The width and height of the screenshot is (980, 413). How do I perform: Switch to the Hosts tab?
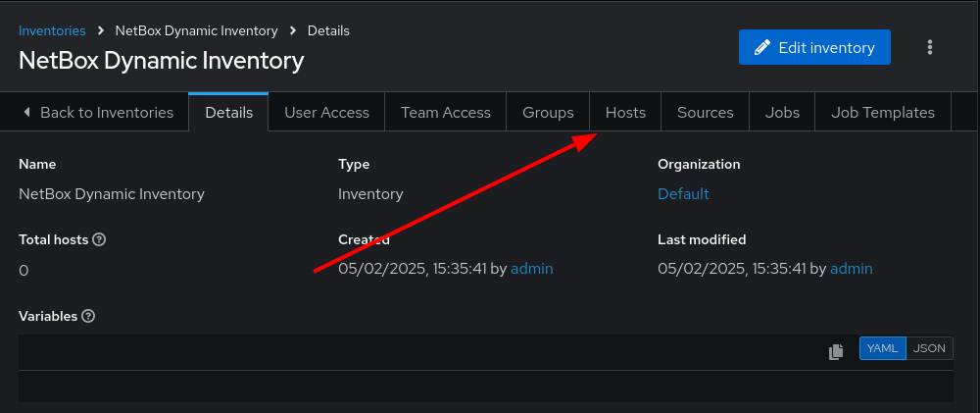625,113
